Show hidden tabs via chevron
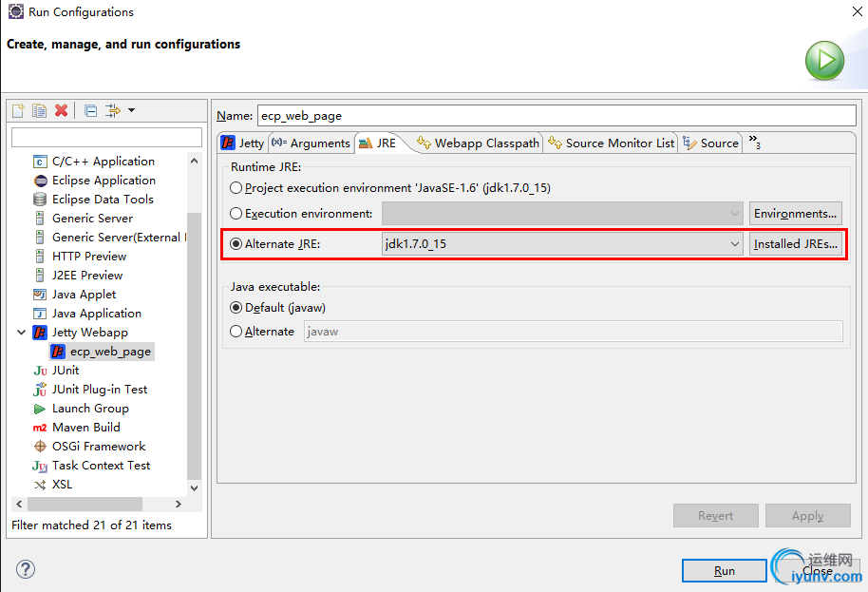 (755, 142)
